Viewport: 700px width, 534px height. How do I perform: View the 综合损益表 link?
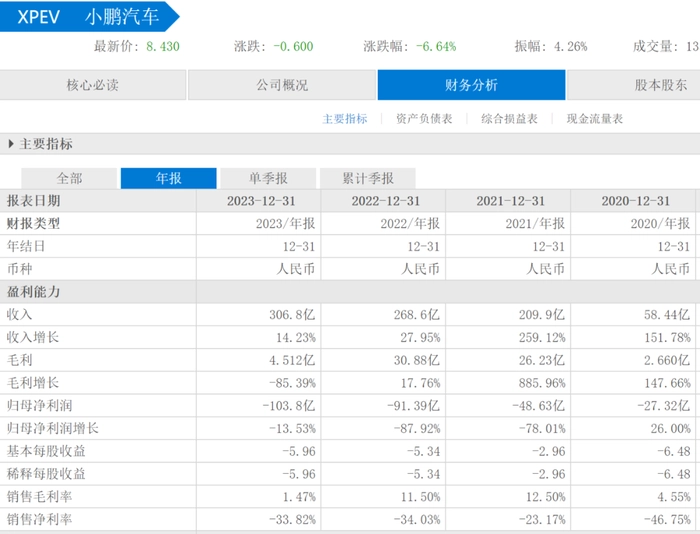click(509, 119)
